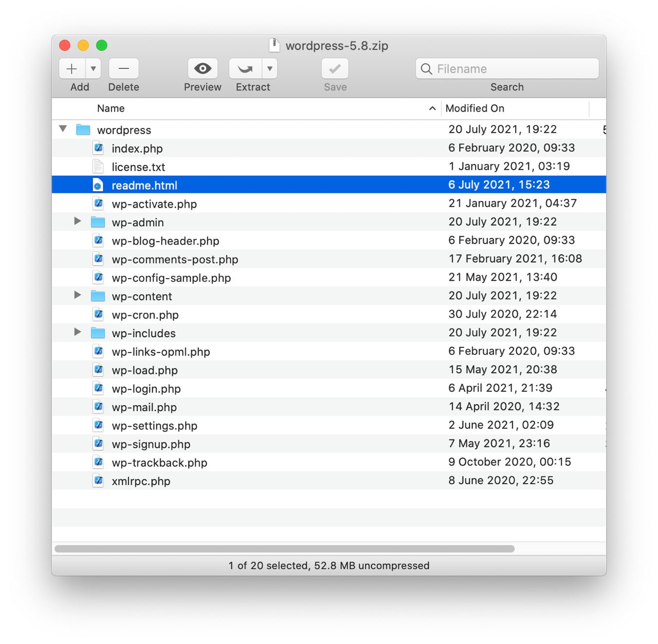Click the Preview eye button

[x=203, y=68]
